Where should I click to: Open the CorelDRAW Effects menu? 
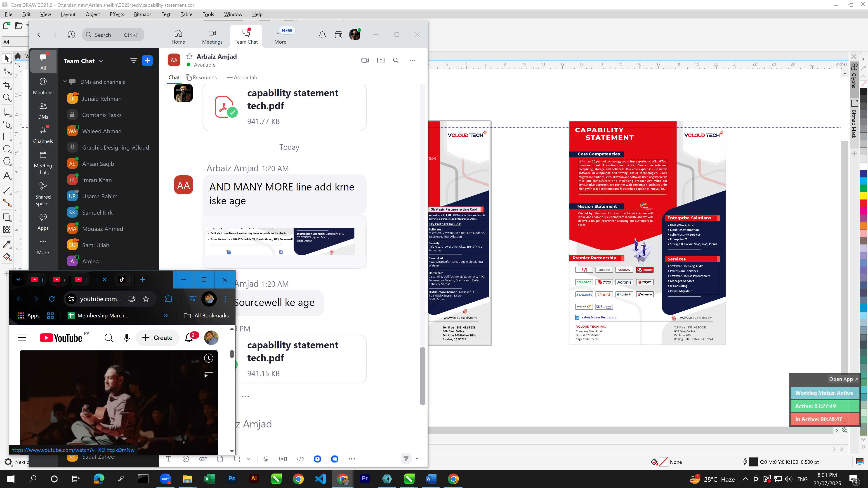117,14
